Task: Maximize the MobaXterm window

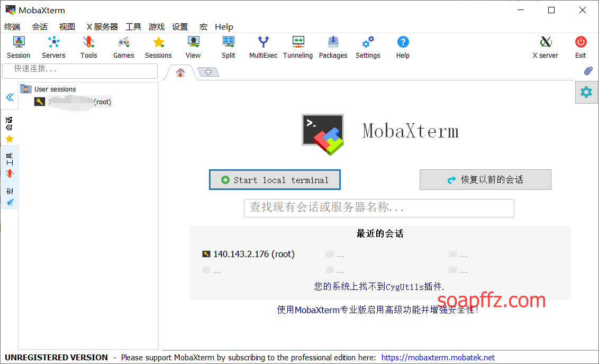Action: pos(551,10)
